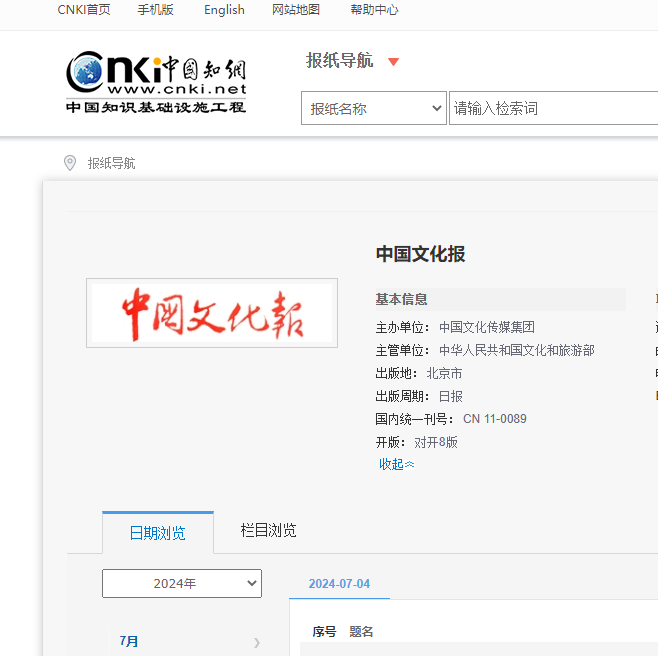Screen dimensions: 658x656
Task: Focus the 请输入检索词 search box
Action: click(x=553, y=108)
